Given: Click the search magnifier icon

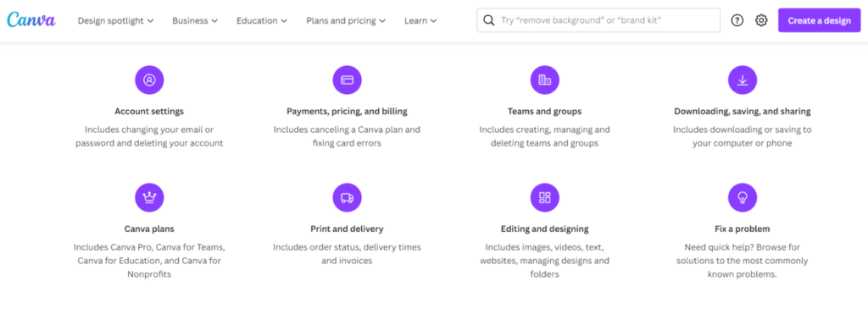Looking at the screenshot, I should [488, 20].
